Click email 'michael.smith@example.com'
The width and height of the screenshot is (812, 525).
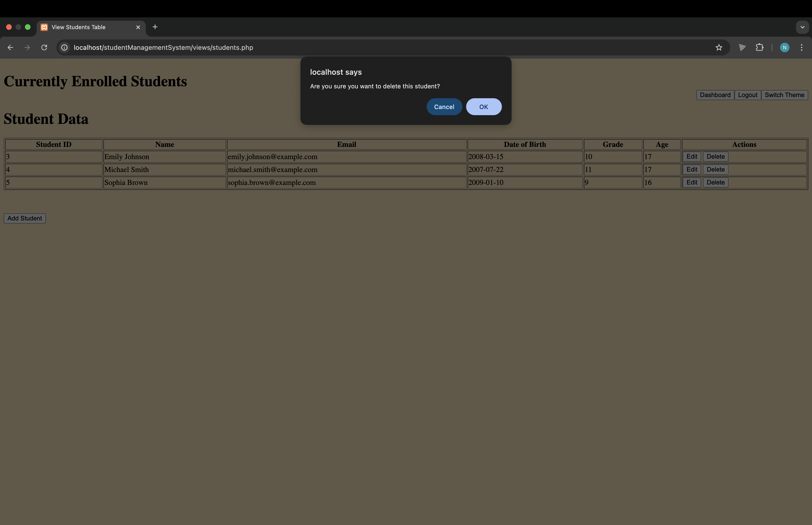pos(272,170)
